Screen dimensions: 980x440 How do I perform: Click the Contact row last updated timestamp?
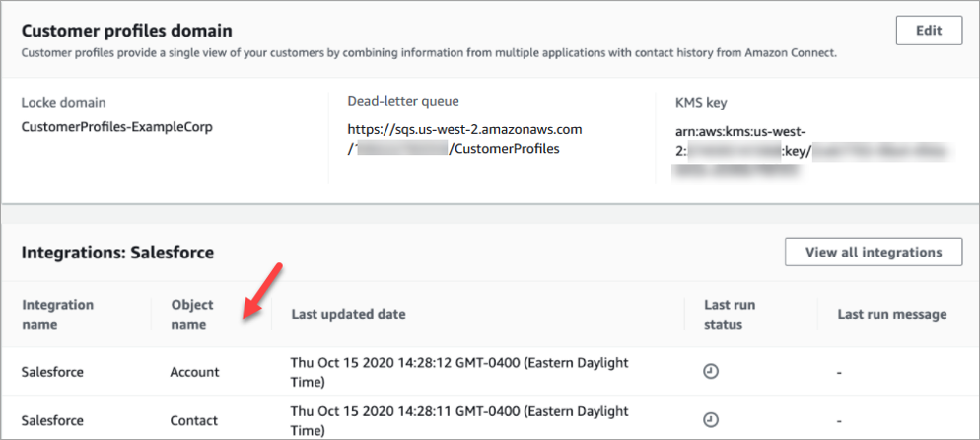[x=459, y=420]
